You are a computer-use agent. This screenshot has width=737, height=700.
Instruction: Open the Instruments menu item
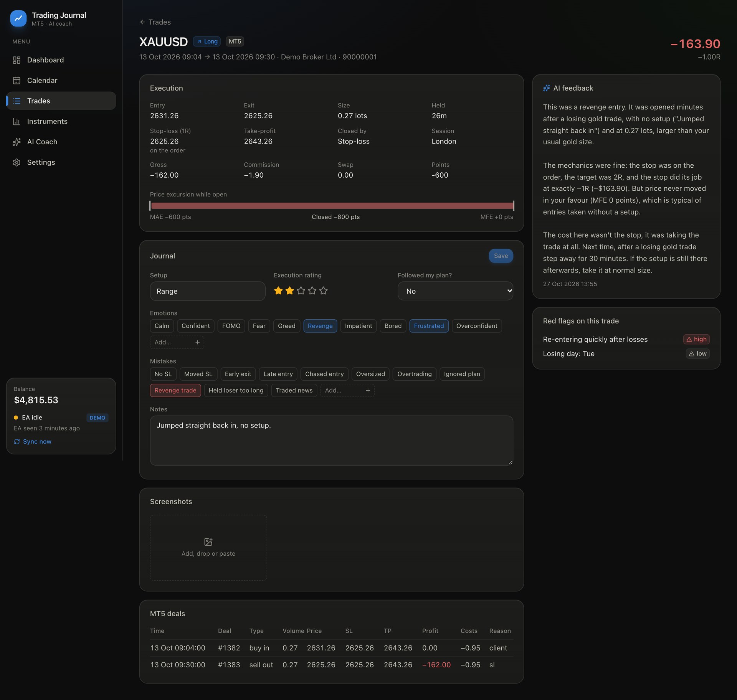[x=61, y=121]
